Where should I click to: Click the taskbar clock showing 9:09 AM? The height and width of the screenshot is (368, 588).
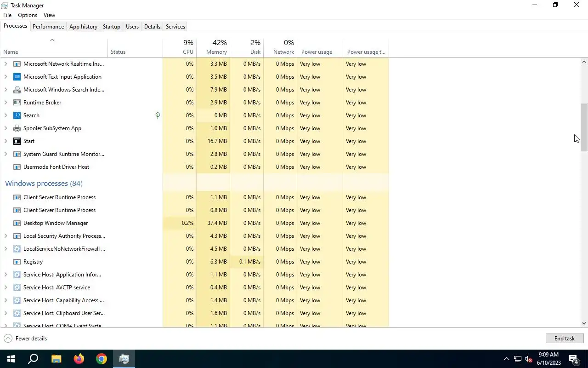[x=549, y=359]
